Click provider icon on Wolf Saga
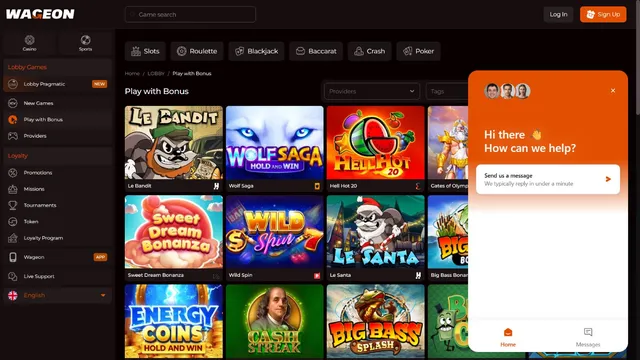Image resolution: width=640 pixels, height=360 pixels. coord(317,186)
